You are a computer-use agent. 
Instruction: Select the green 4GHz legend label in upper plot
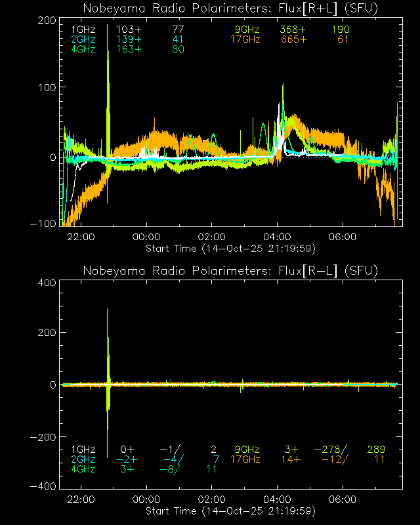click(x=83, y=49)
